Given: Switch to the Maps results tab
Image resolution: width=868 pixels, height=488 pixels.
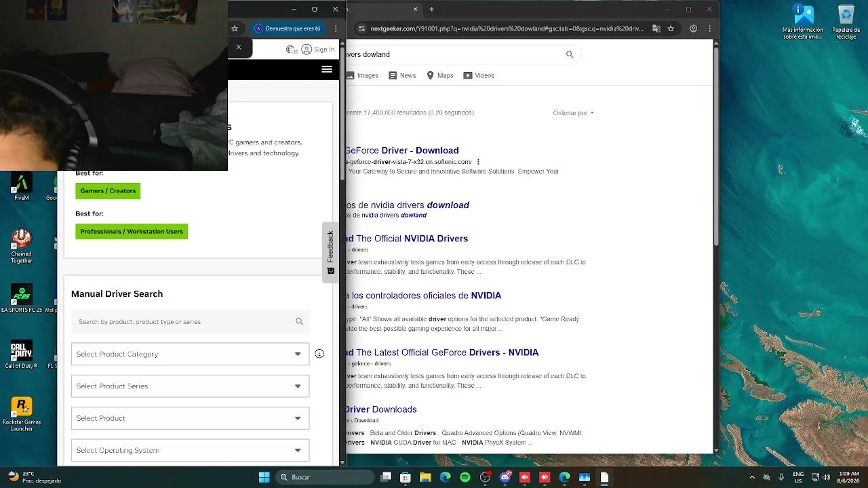Looking at the screenshot, I should coord(439,75).
